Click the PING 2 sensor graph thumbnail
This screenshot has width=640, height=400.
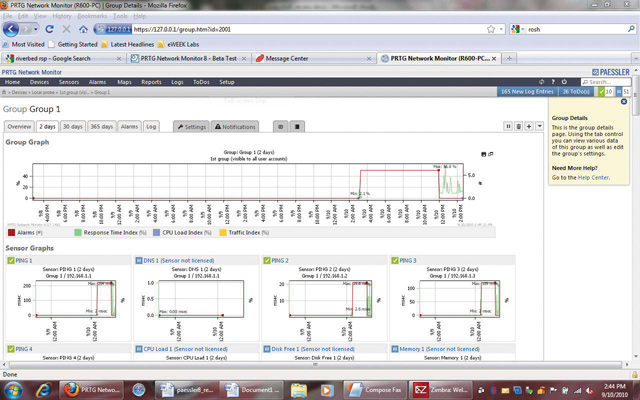click(324, 303)
